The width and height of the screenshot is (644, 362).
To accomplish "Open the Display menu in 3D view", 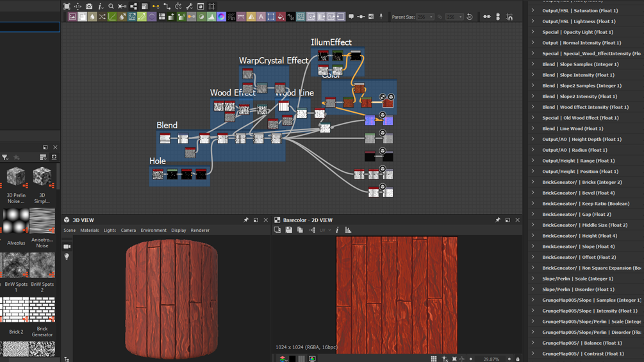I will (178, 231).
